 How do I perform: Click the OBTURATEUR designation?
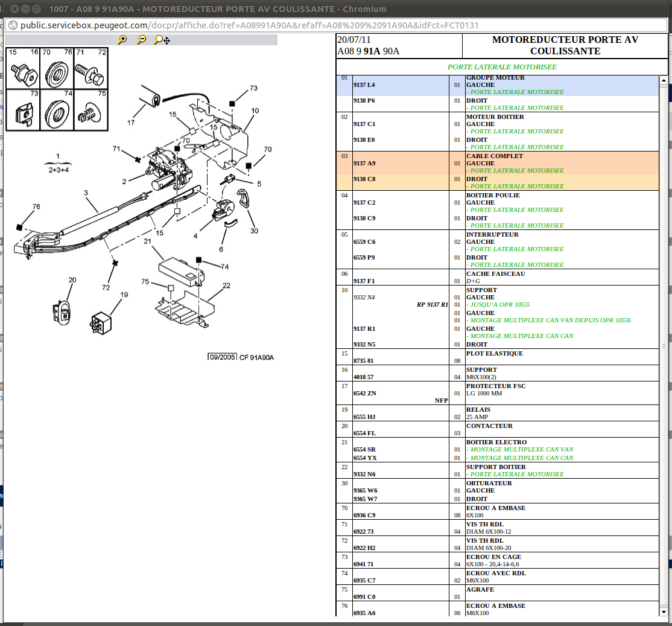click(x=489, y=484)
